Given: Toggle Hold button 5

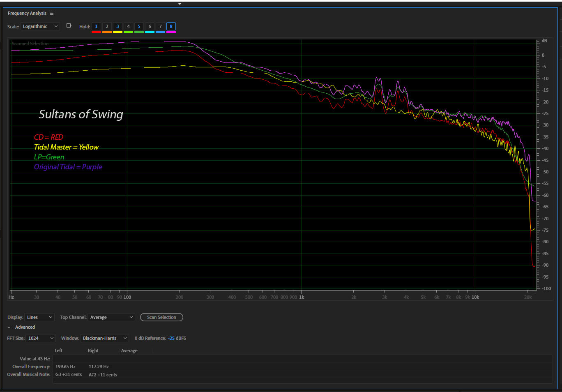Looking at the screenshot, I should pos(139,26).
